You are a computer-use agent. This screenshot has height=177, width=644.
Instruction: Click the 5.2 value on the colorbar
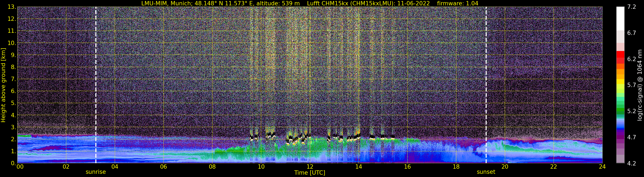(632, 111)
